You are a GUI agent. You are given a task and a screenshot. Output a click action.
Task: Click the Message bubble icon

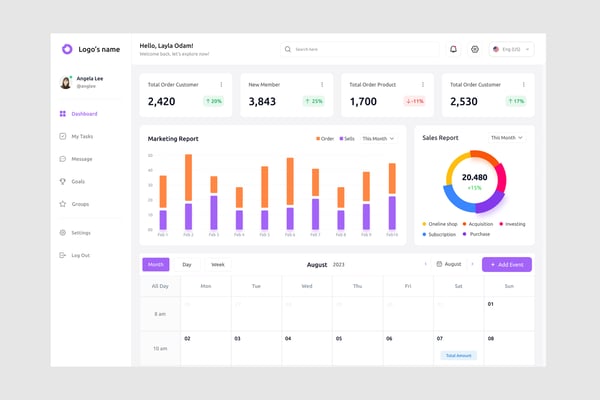pos(63,159)
